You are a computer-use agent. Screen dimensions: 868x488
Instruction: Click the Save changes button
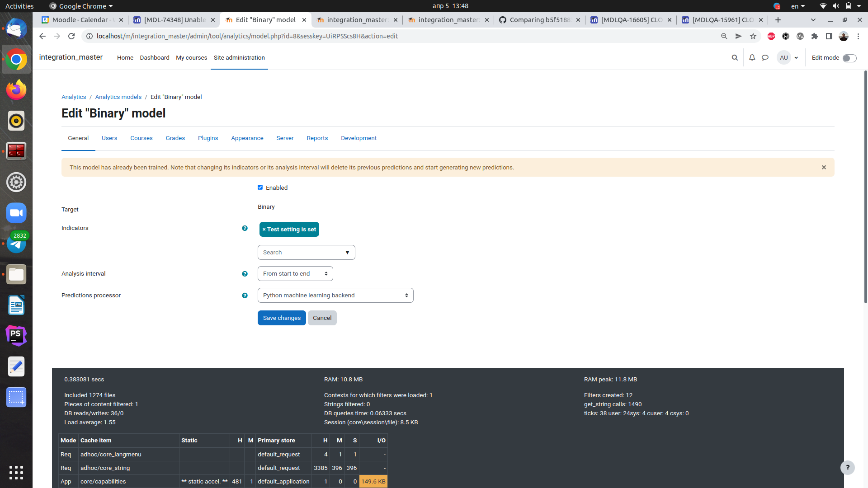[282, 318]
